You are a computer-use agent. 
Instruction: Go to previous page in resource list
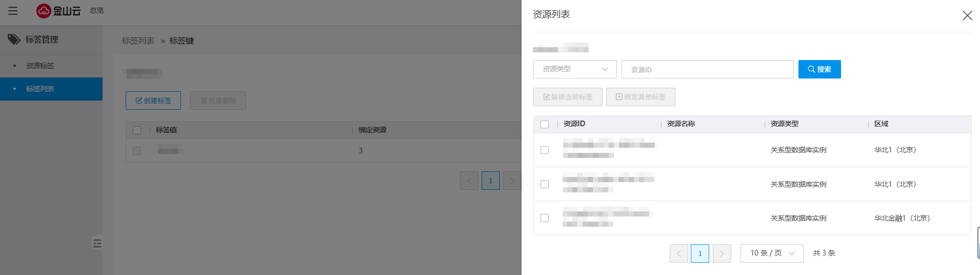coord(679,253)
